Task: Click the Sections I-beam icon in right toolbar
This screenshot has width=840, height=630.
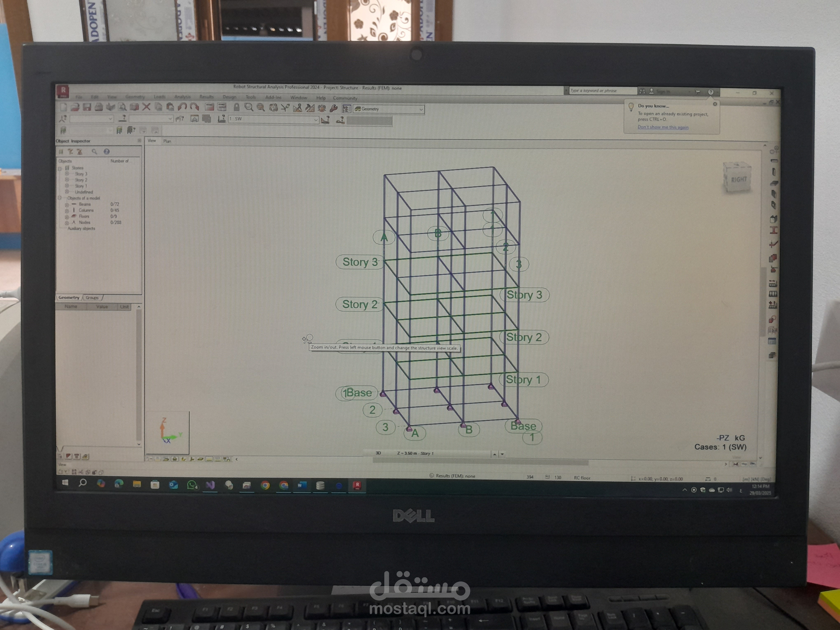Action: point(773,230)
